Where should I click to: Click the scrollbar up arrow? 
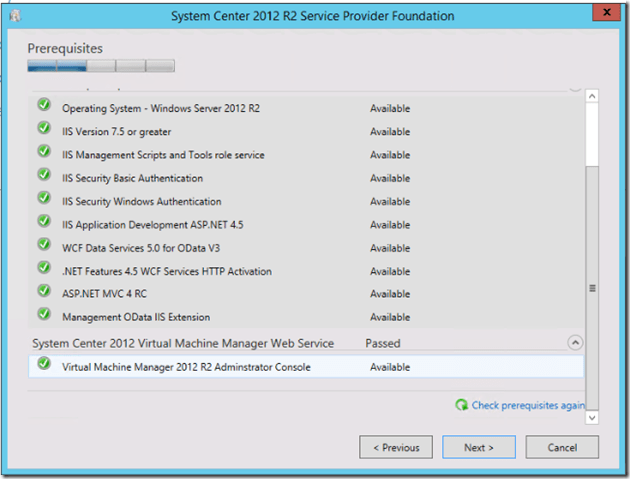click(591, 96)
